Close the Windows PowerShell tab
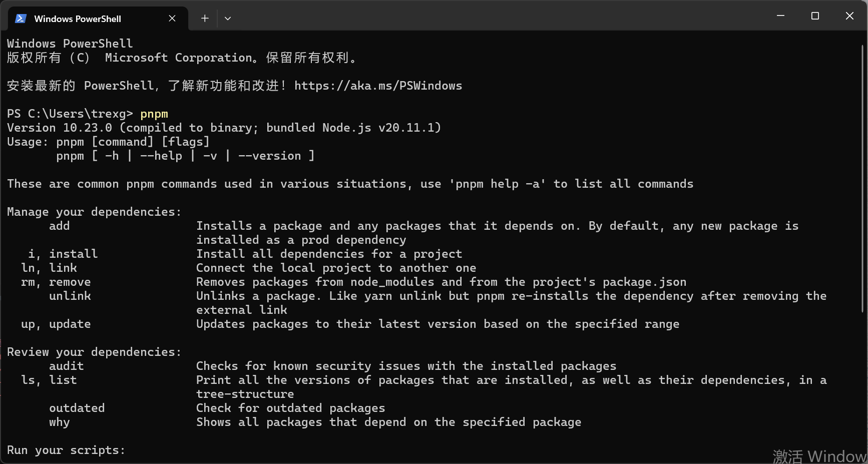 coord(172,19)
